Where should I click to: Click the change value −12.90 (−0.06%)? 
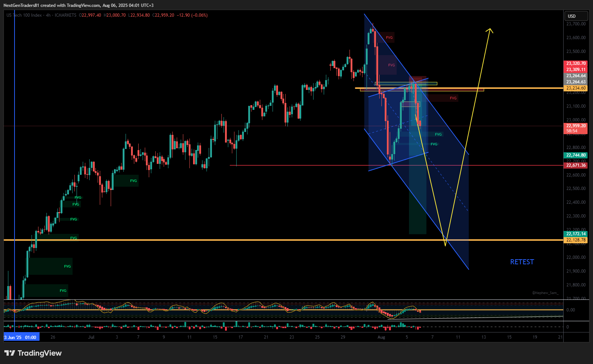tap(192, 15)
